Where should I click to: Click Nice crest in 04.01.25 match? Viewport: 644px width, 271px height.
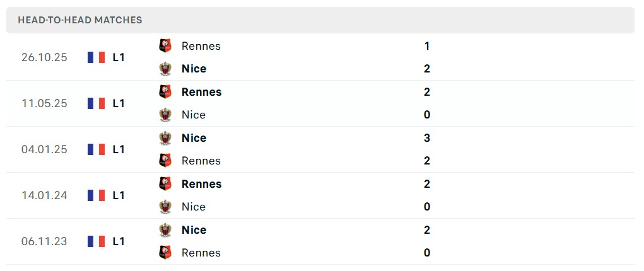tap(165, 138)
